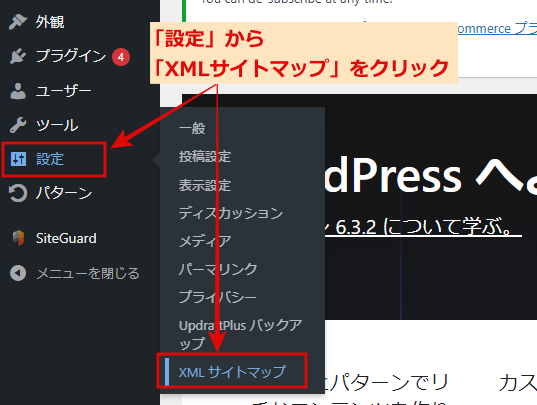
Task: Click the collapse menu arrow icon
Action: (18, 273)
